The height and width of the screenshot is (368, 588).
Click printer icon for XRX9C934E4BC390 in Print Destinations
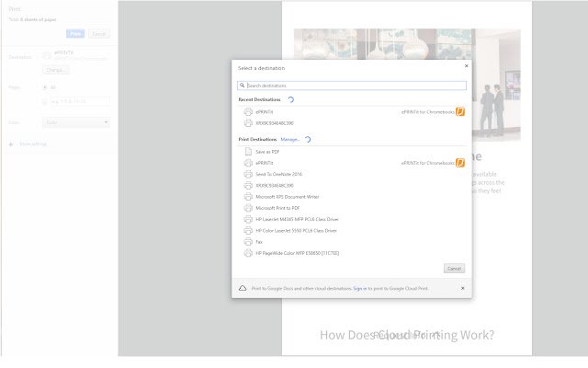(248, 186)
